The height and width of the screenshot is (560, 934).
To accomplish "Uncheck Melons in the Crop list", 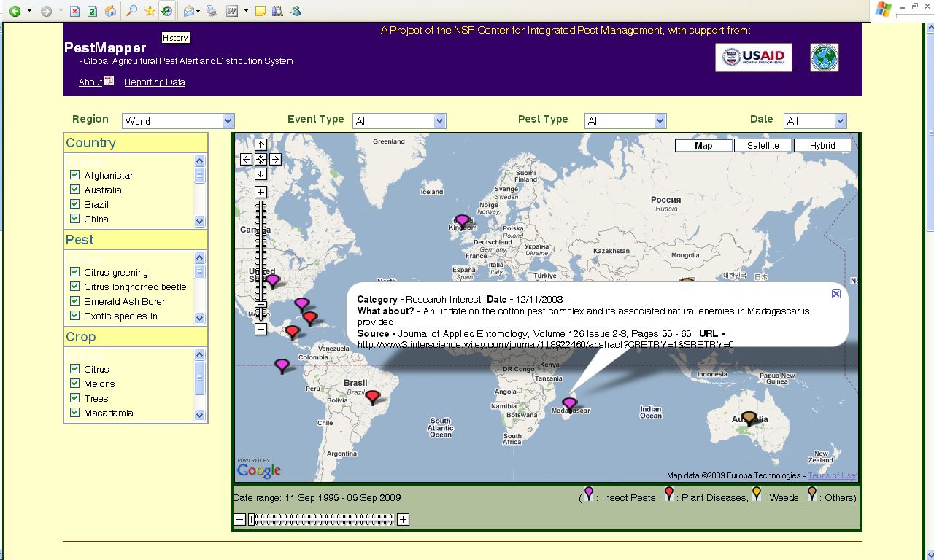I will pyautogui.click(x=75, y=383).
